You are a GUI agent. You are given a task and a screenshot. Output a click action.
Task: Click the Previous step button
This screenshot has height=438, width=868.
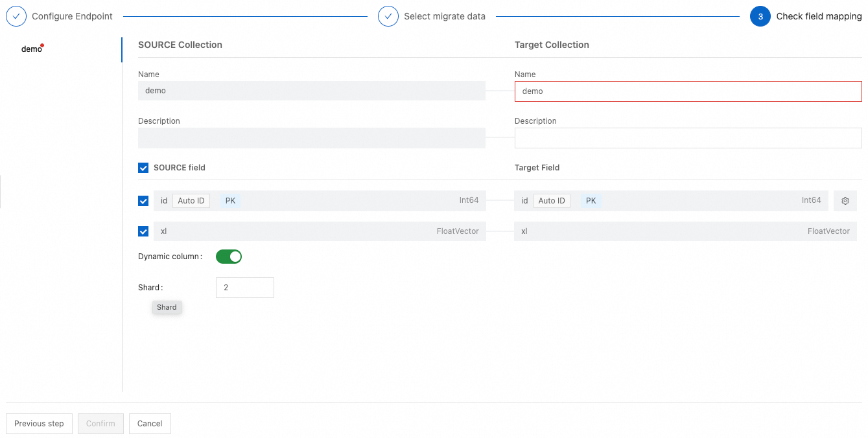pyautogui.click(x=39, y=424)
